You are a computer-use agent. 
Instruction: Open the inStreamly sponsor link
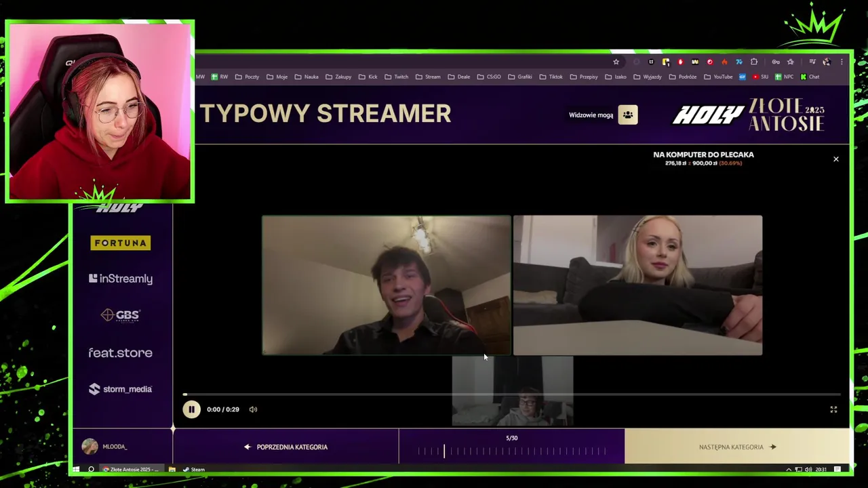pos(121,279)
